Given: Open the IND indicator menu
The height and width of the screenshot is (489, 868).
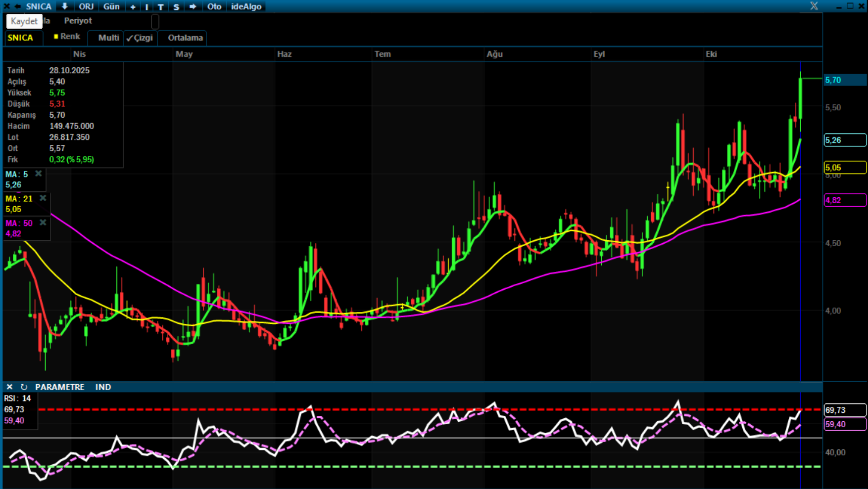Looking at the screenshot, I should (103, 387).
